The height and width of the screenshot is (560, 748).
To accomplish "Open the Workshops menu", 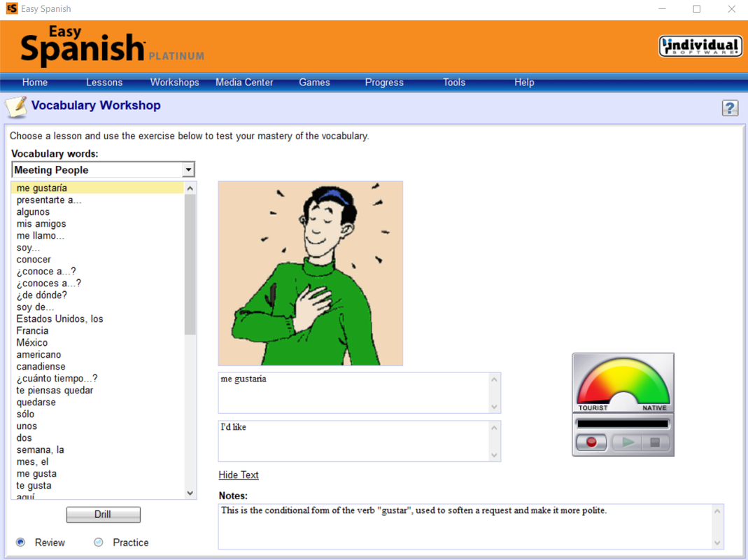I will tap(175, 82).
